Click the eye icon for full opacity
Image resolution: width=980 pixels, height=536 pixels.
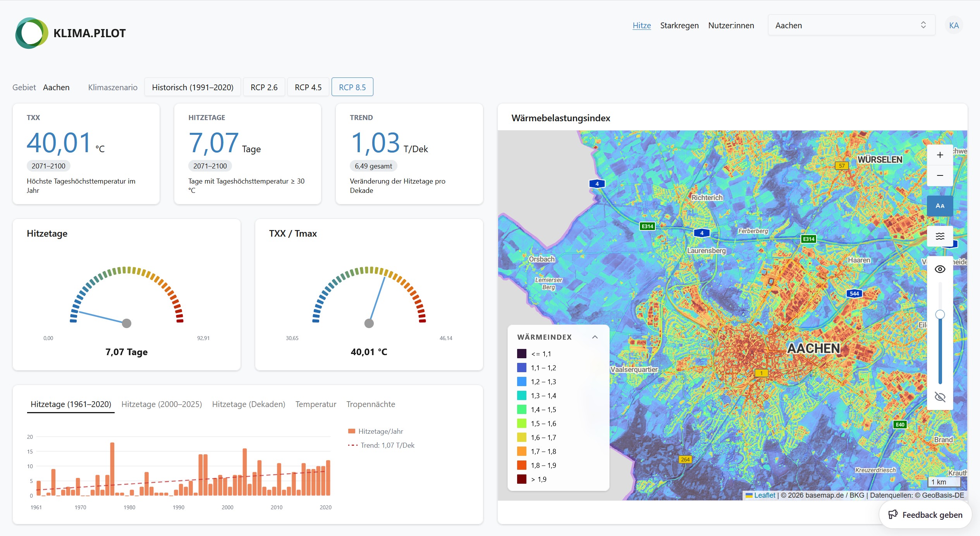940,269
